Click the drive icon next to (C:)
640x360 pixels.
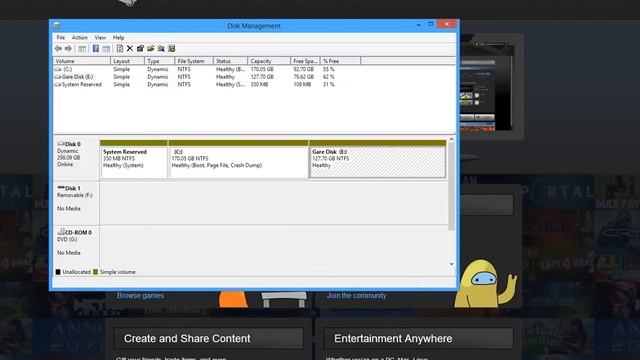click(58, 69)
